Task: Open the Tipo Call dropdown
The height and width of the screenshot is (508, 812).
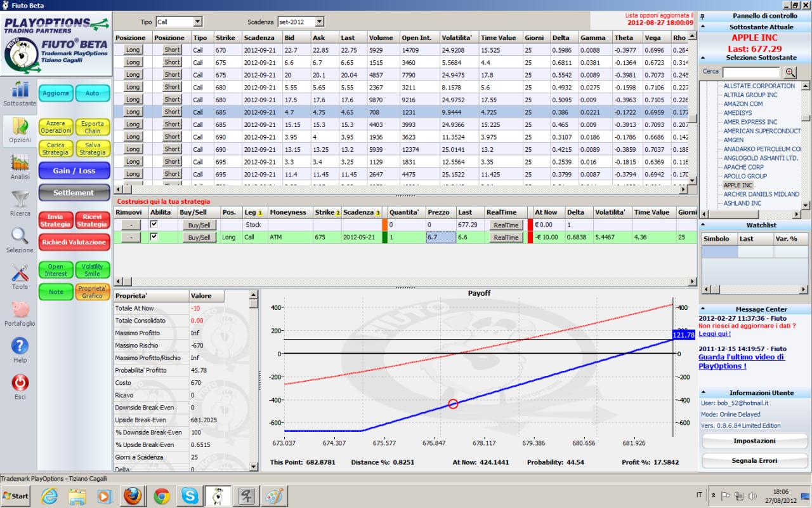Action: pyautogui.click(x=179, y=22)
